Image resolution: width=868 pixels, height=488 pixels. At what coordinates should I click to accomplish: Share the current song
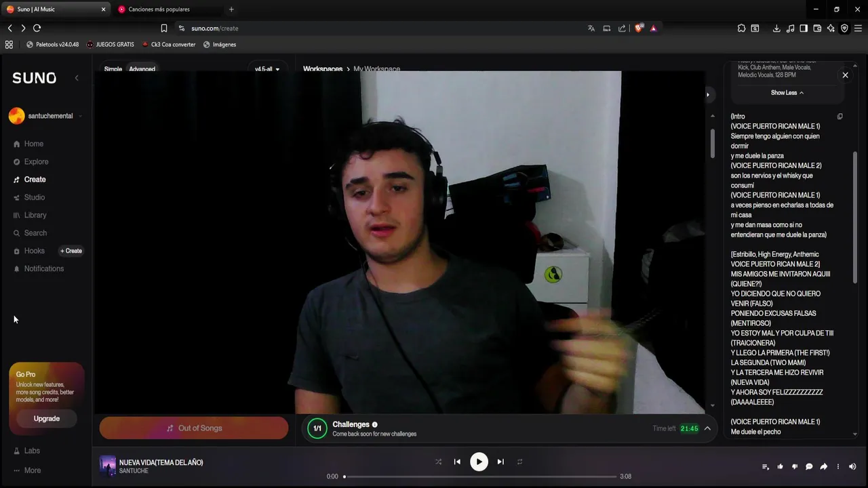click(823, 466)
